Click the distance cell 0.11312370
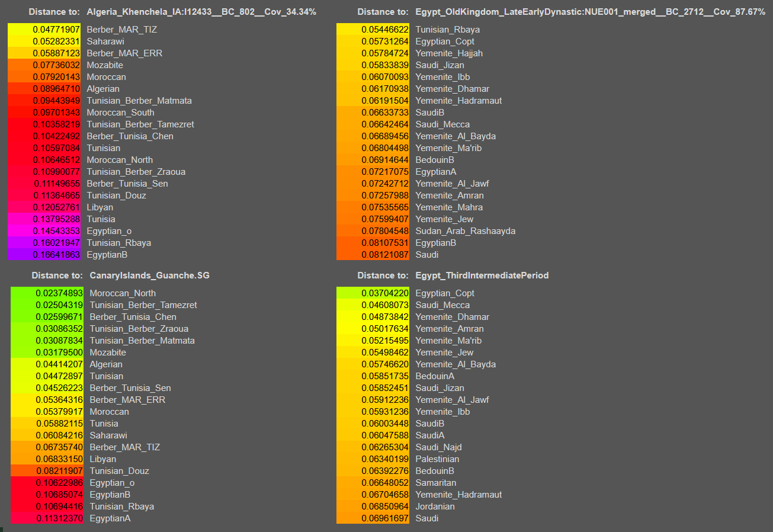773x532 pixels. coord(47,518)
